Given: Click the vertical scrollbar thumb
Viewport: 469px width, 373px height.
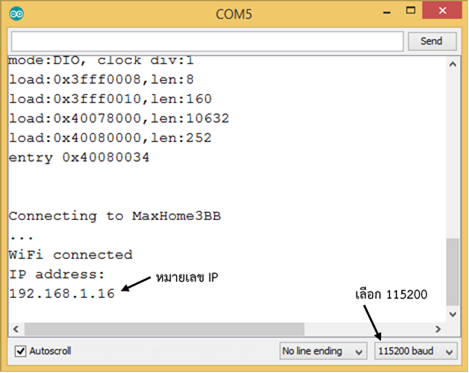Looking at the screenshot, I should [x=453, y=272].
